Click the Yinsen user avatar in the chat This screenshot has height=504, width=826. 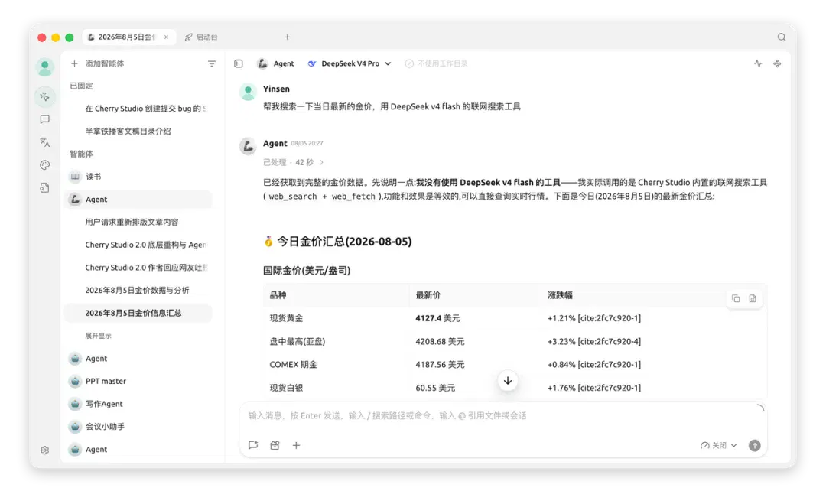[x=248, y=92]
